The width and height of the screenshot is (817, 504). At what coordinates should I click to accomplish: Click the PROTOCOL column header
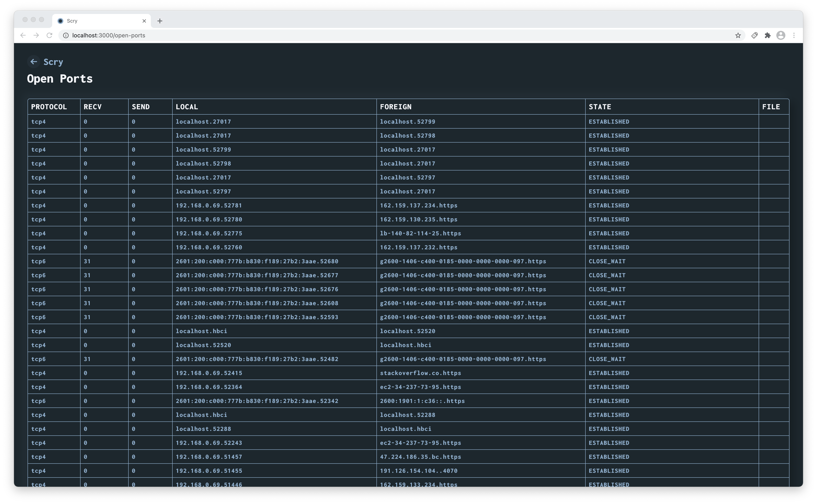[x=49, y=107]
